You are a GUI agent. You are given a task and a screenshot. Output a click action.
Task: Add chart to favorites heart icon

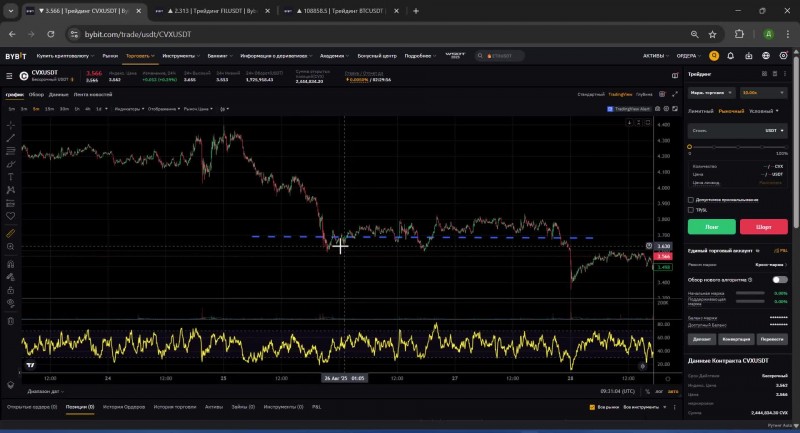point(11,215)
